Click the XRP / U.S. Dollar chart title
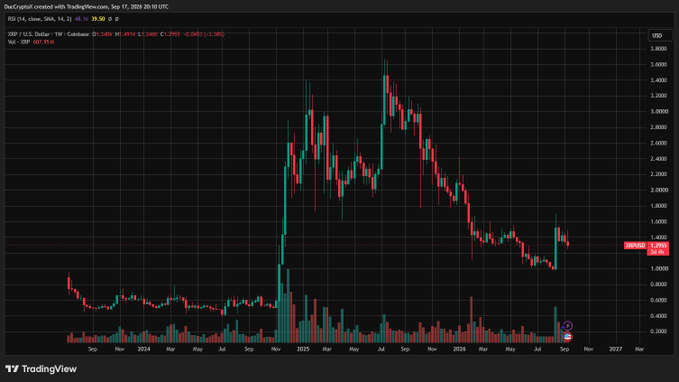679x382 pixels. coord(48,34)
